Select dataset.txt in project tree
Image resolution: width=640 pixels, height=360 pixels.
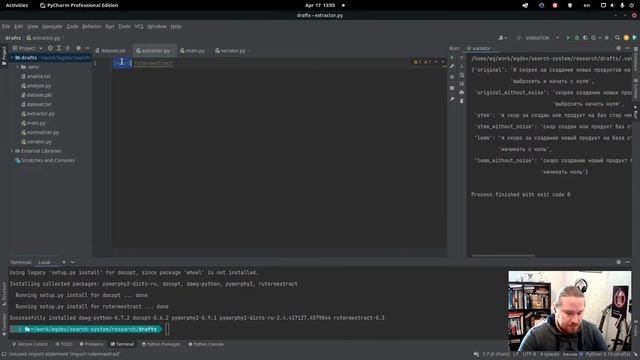(x=36, y=104)
